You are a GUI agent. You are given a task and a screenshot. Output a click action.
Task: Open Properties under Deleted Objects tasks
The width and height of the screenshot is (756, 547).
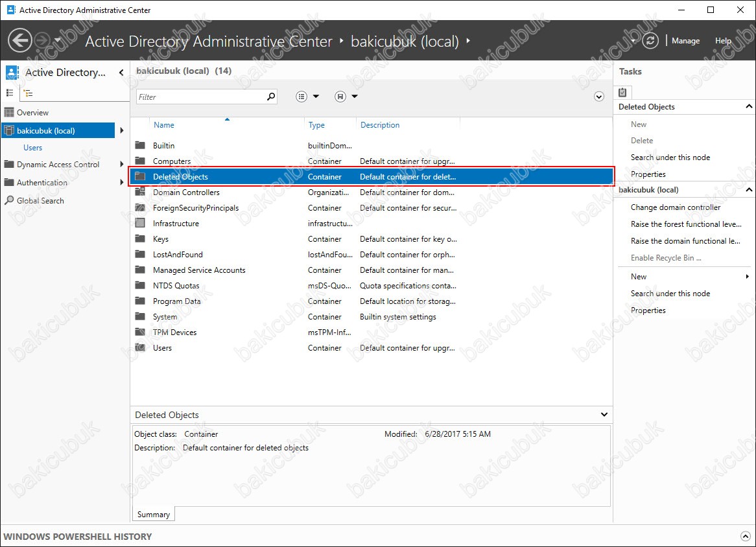[x=648, y=174]
